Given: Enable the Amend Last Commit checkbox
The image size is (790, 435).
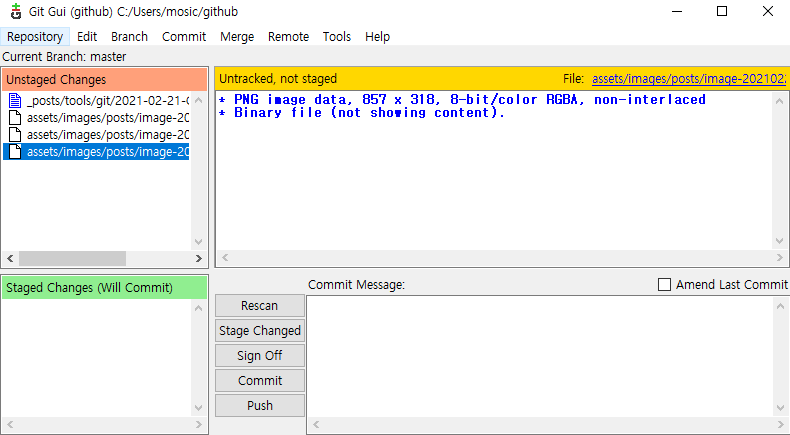Looking at the screenshot, I should tap(665, 285).
